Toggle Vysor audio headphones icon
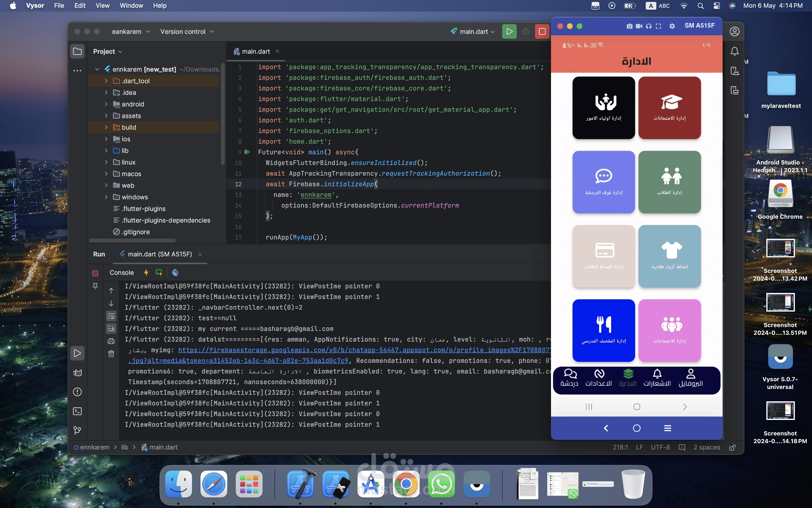Screen dimensions: 812x508 coord(649,26)
